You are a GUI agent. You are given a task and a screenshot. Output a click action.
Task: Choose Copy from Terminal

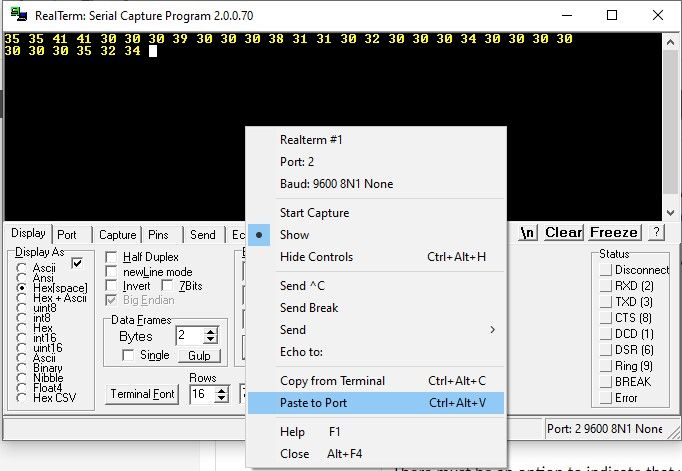pyautogui.click(x=376, y=381)
